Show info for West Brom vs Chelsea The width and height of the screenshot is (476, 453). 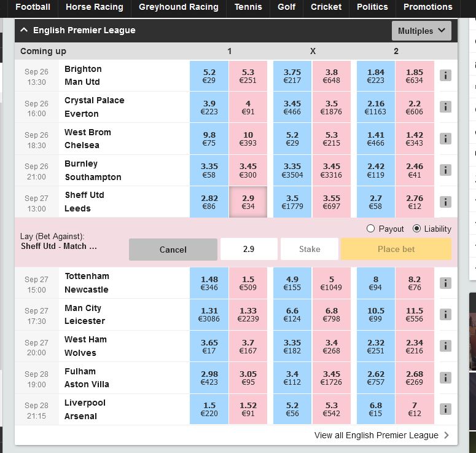click(x=446, y=138)
